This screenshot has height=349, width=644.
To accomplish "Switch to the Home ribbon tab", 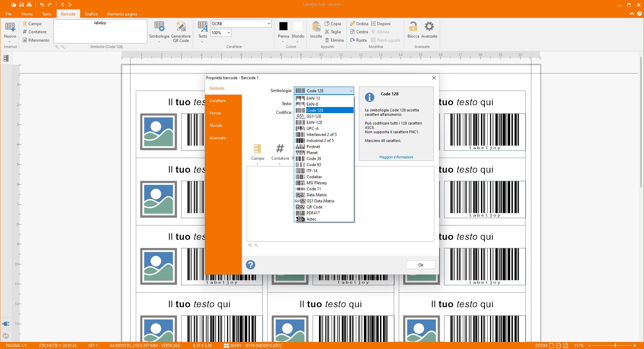I will pos(27,14).
